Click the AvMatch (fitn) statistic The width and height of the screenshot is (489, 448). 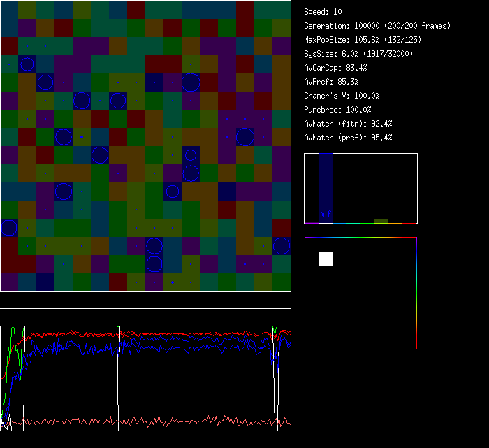tap(348, 124)
